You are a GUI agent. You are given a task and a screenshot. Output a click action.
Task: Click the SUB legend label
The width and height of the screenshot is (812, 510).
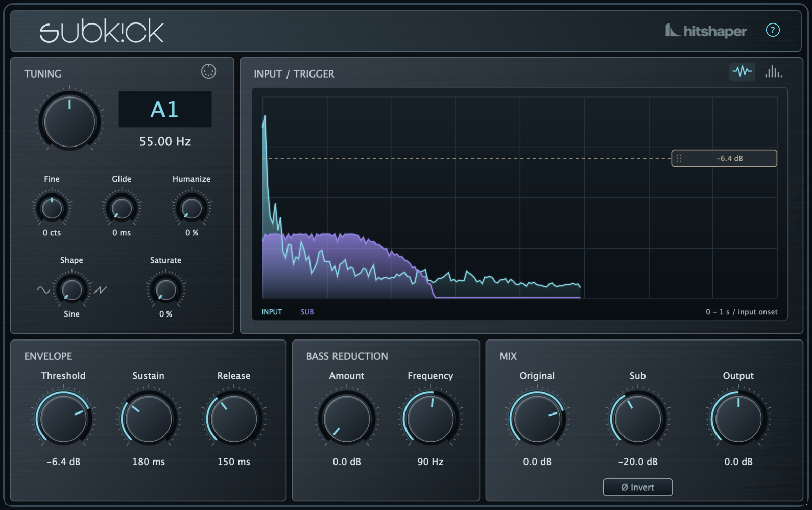pyautogui.click(x=307, y=312)
